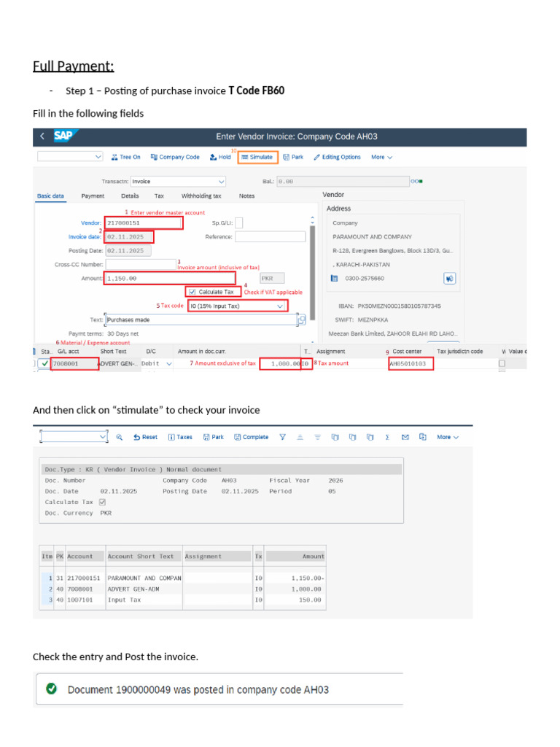Viewport: 560px width, 747px height.
Task: Switch to the Payment tab
Action: 93,196
